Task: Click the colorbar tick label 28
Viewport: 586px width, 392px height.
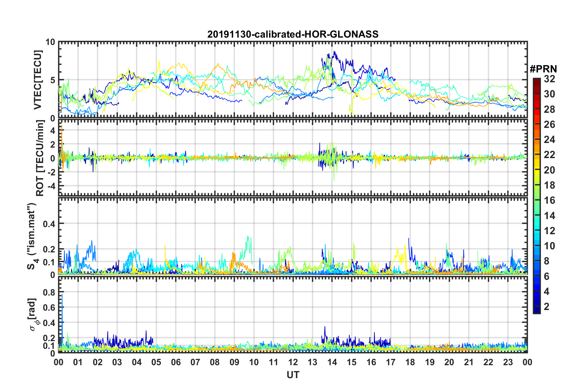Action: click(549, 109)
